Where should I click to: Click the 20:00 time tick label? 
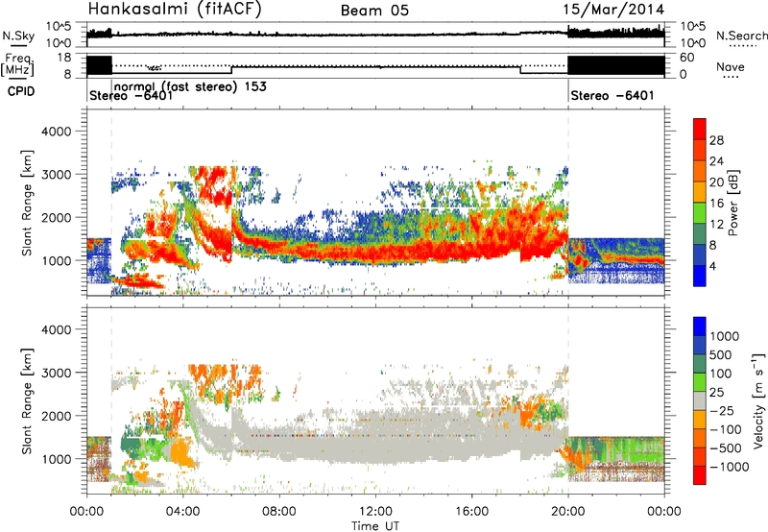pos(568,512)
